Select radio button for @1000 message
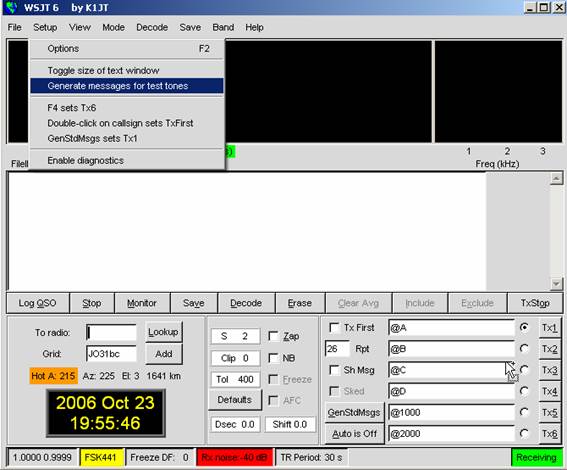This screenshot has height=470, width=567. 524,412
